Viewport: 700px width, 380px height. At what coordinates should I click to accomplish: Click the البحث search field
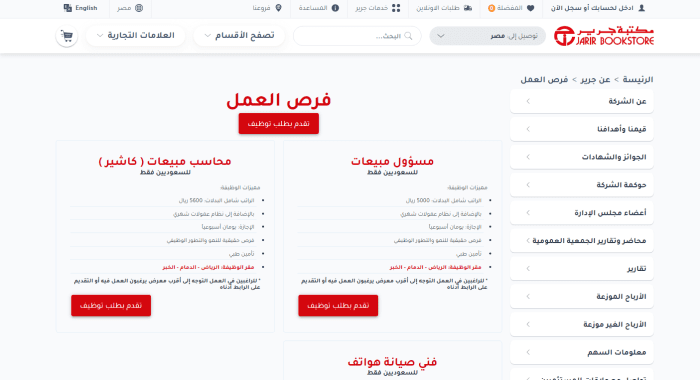tap(357, 36)
